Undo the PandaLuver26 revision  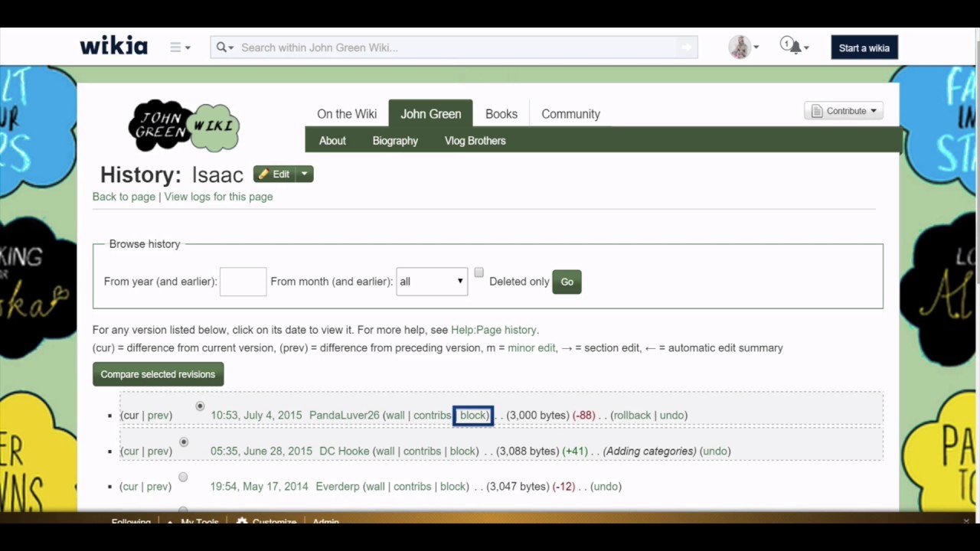pyautogui.click(x=671, y=416)
